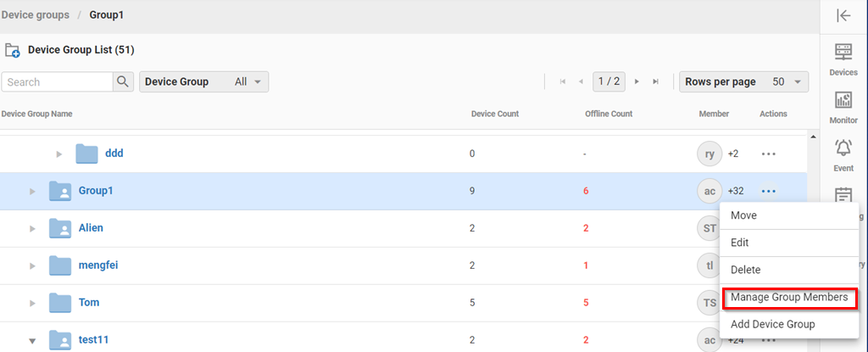Expand the Group1 tree row
The image size is (868, 352).
tap(33, 191)
